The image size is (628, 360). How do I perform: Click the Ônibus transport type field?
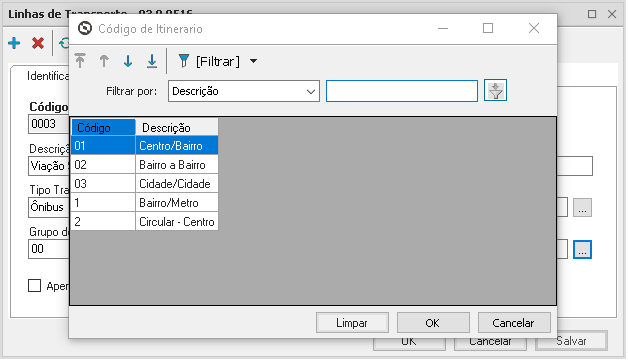pyautogui.click(x=48, y=207)
